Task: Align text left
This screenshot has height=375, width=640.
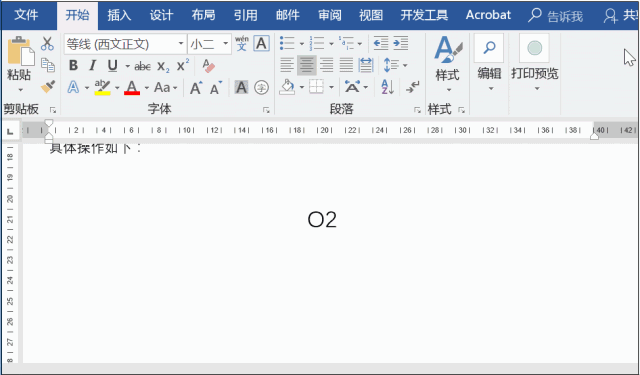Action: pos(287,65)
